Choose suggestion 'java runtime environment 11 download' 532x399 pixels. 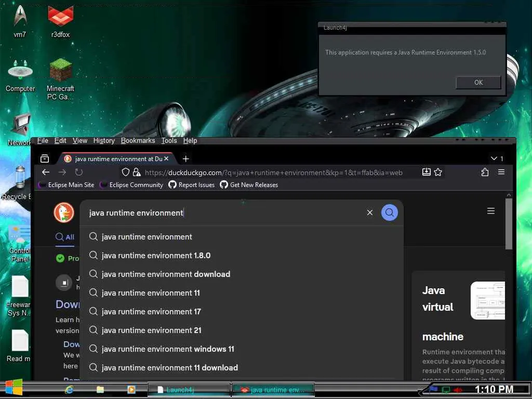pyautogui.click(x=242, y=367)
